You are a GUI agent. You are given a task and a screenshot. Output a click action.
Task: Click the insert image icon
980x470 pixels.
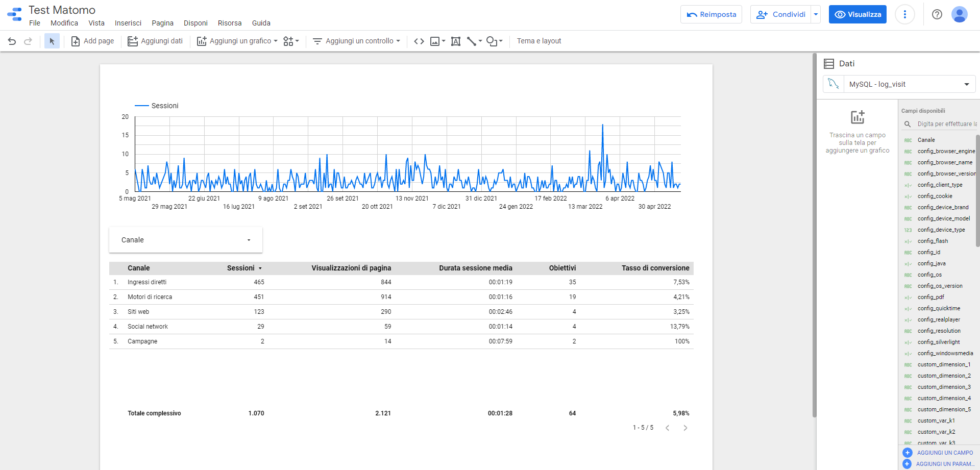point(437,41)
